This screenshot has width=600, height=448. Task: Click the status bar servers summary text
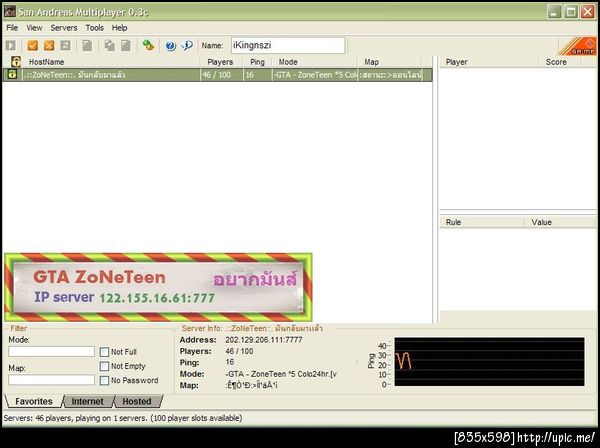[x=123, y=418]
